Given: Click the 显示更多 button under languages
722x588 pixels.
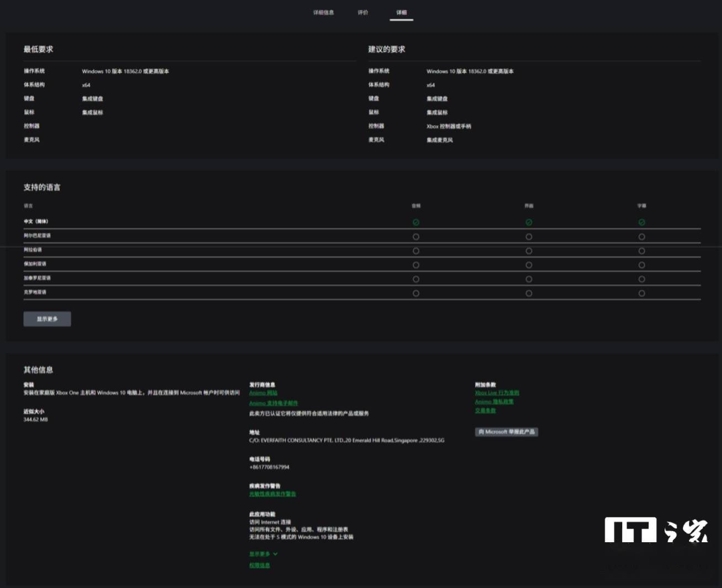Looking at the screenshot, I should 47,319.
